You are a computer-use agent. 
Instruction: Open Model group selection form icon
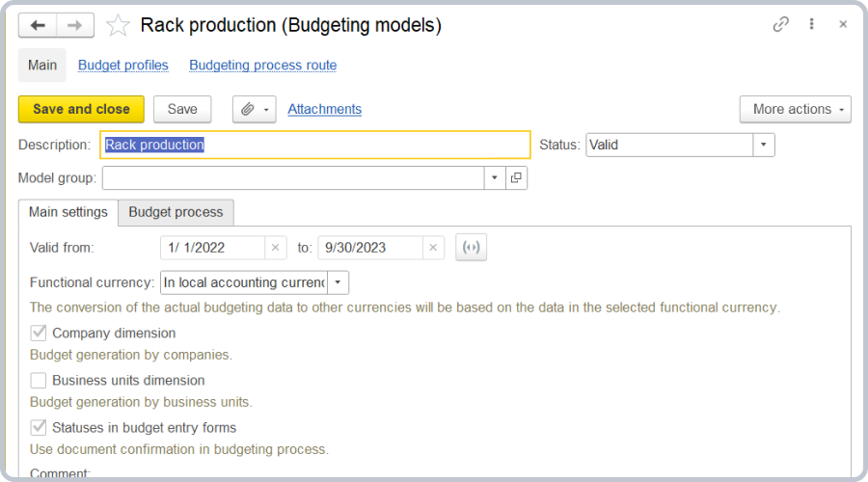pyautogui.click(x=517, y=178)
